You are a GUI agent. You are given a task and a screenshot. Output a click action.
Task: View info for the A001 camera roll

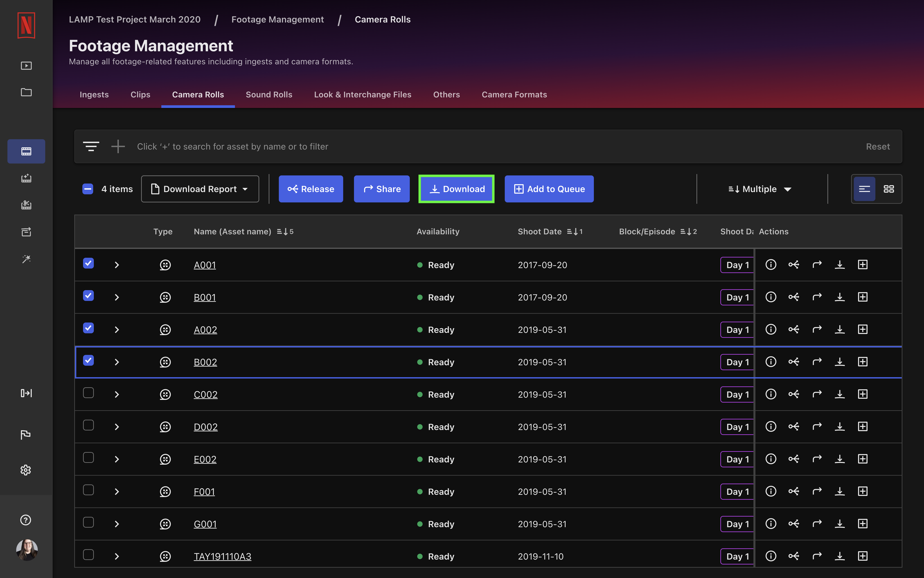click(x=771, y=264)
